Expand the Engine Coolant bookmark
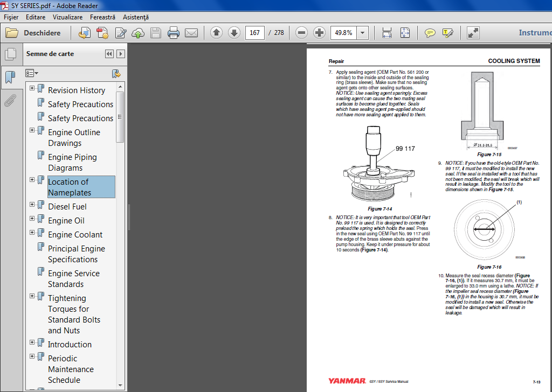 point(32,233)
